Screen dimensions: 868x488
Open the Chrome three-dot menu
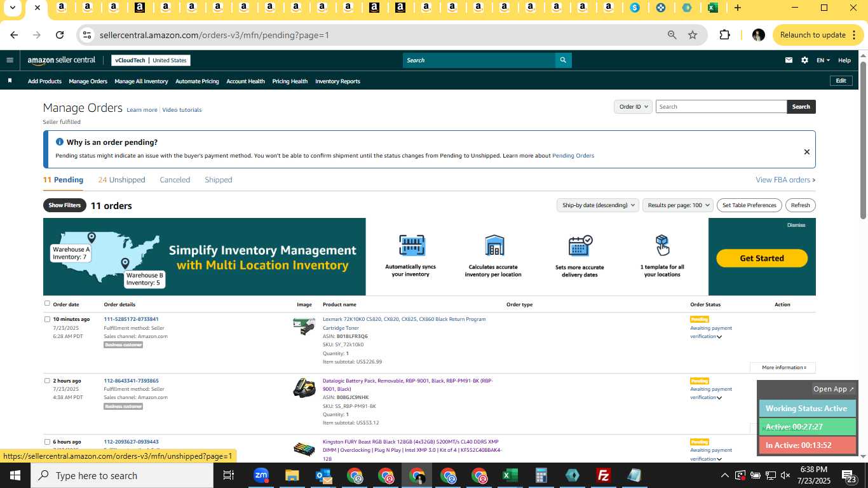[x=855, y=35]
